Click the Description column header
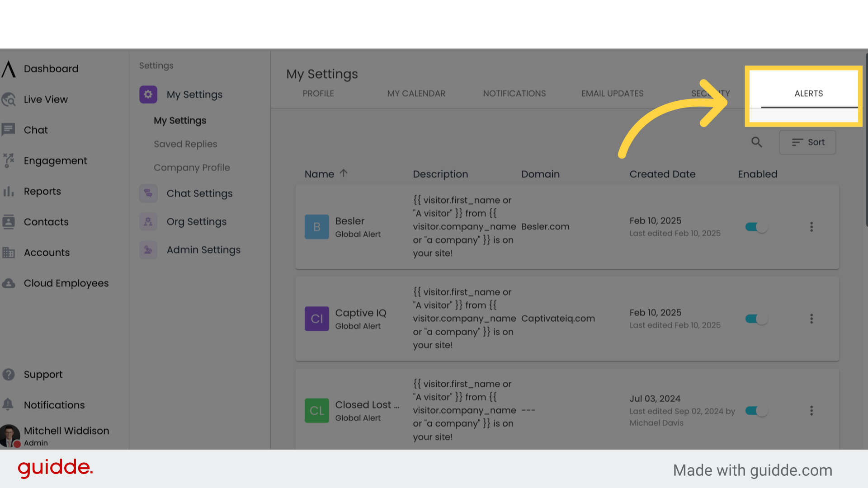Screen dimensions: 868x488 [440, 174]
